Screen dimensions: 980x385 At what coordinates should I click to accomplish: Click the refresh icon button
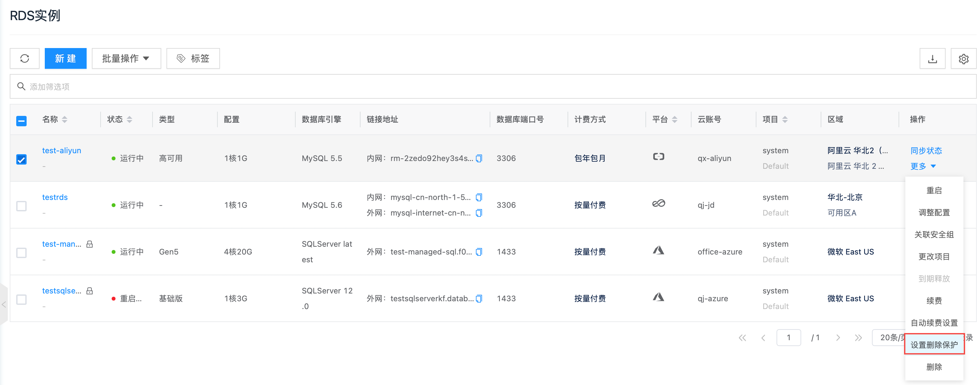tap(24, 58)
